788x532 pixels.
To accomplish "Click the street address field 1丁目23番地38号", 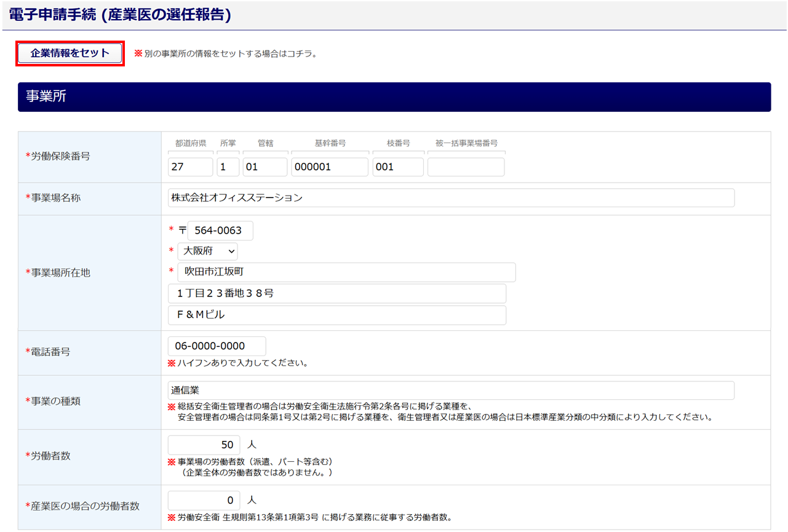I will click(x=336, y=293).
